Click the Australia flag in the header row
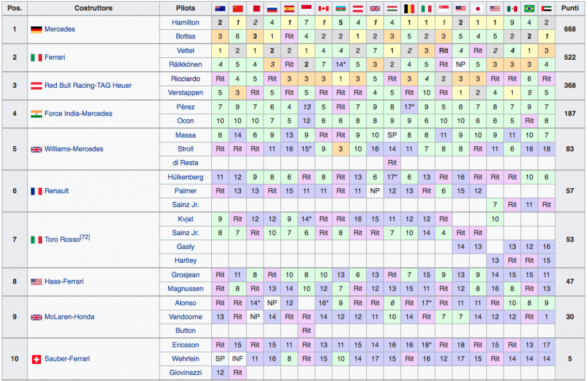The image size is (588, 381). coord(220,8)
